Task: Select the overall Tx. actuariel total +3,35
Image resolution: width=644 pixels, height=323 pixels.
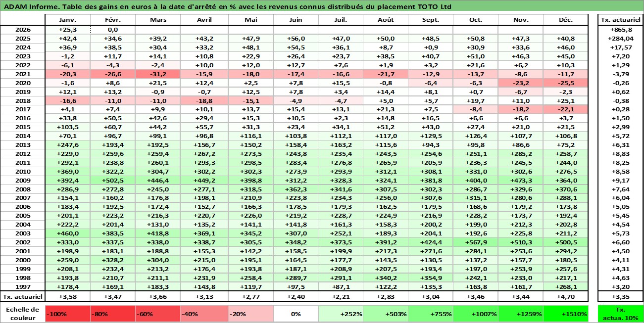Action: (620, 297)
